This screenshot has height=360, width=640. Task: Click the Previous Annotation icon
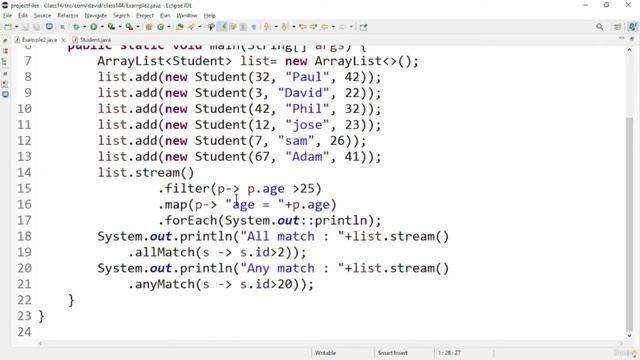point(284,27)
